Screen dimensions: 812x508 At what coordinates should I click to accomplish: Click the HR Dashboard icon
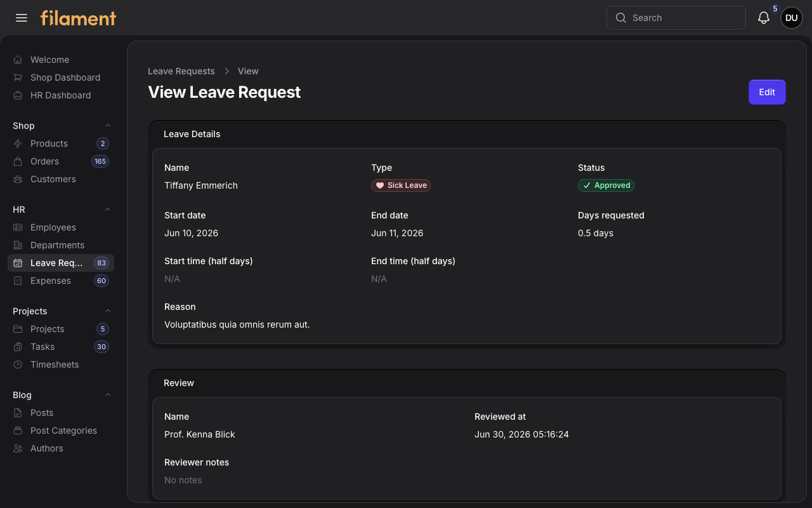18,95
